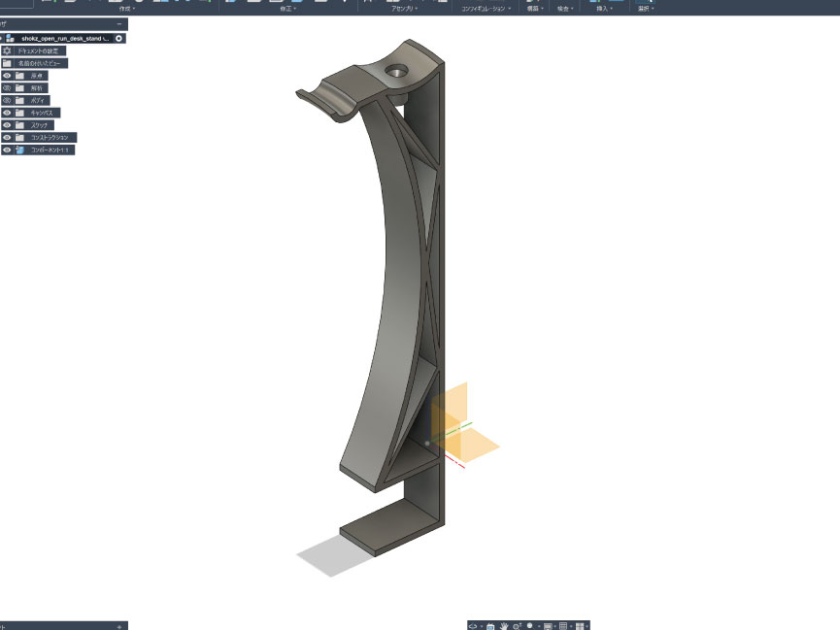840x630 pixels.
Task: Open the 挿入 menu
Action: tap(606, 9)
